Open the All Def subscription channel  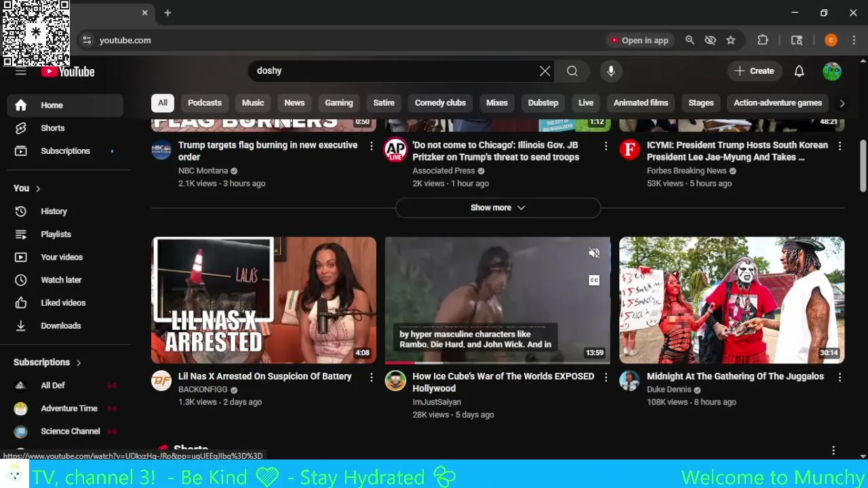click(x=65, y=386)
